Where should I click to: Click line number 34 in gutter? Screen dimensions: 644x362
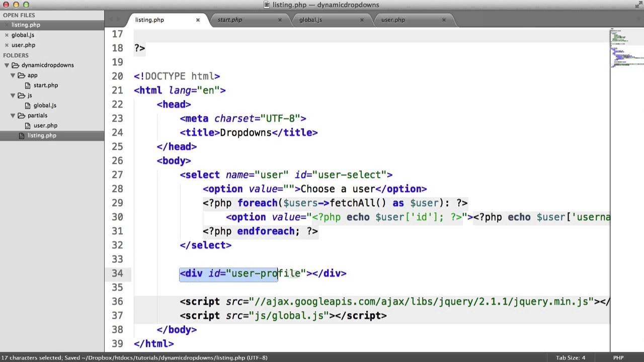pos(117,273)
